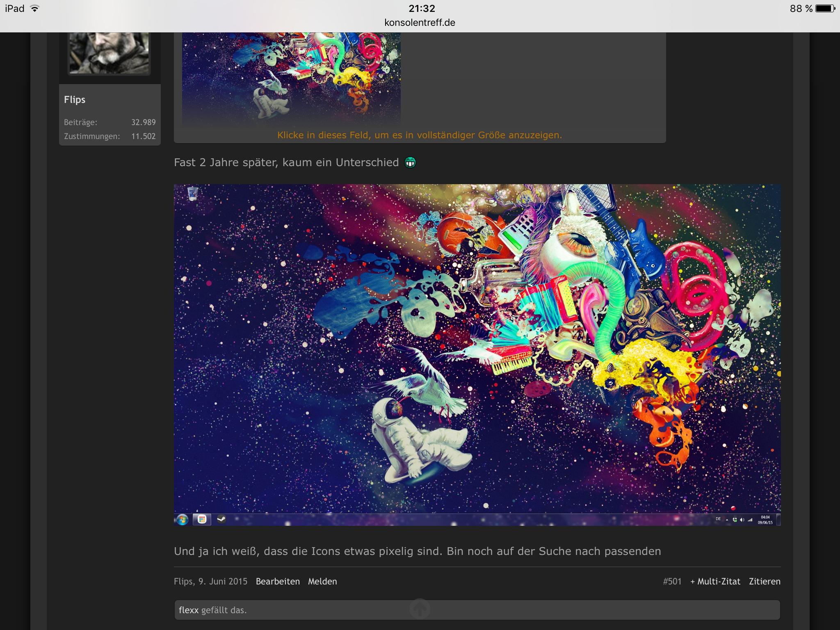Click the 'Zustimmungen:' label
This screenshot has width=840, height=630.
92,136
